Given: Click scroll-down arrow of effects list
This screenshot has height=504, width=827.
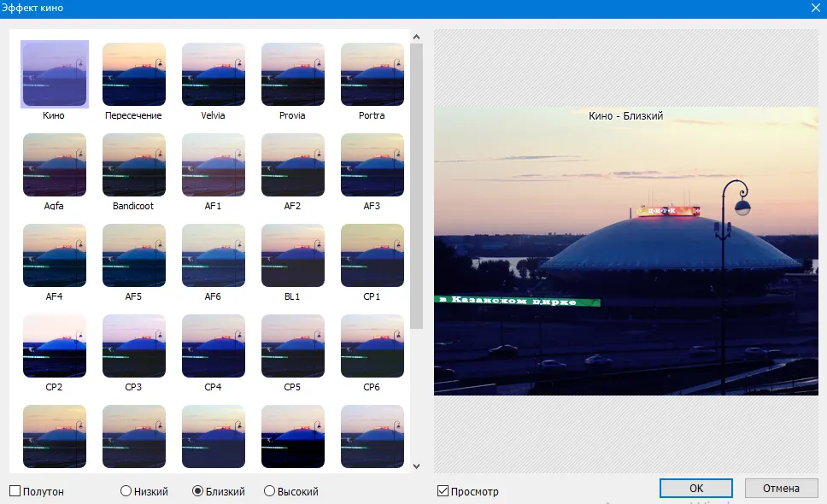Looking at the screenshot, I should [416, 466].
